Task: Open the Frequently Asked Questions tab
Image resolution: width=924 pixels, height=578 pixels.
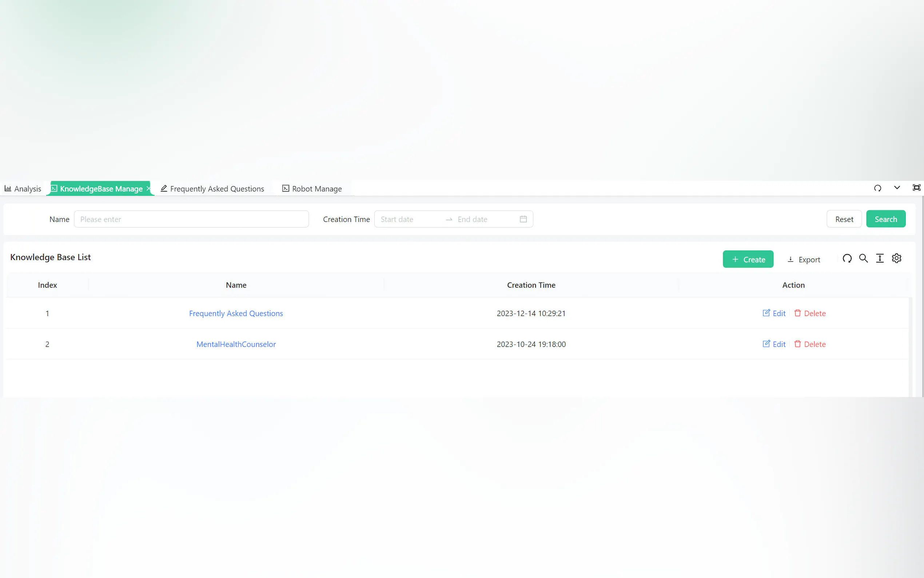Action: point(212,189)
